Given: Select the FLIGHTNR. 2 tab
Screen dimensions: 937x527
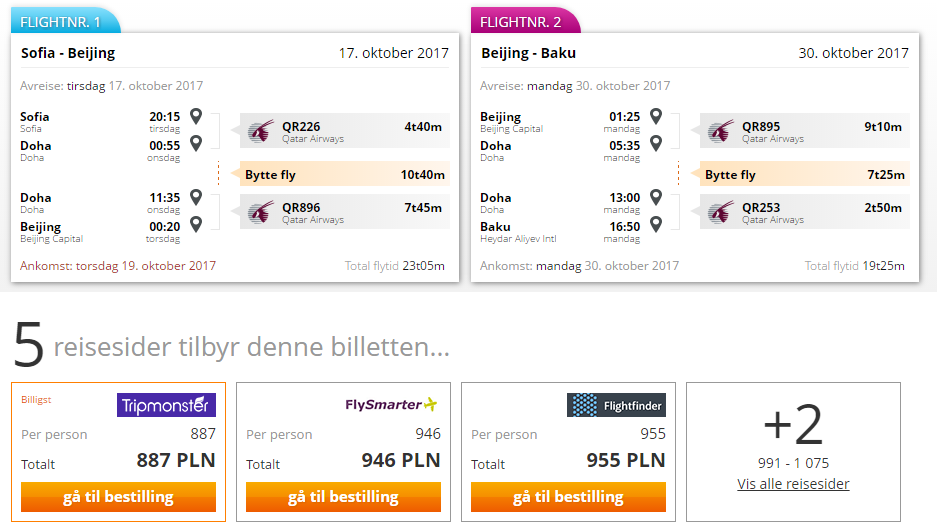Looking at the screenshot, I should [526, 21].
